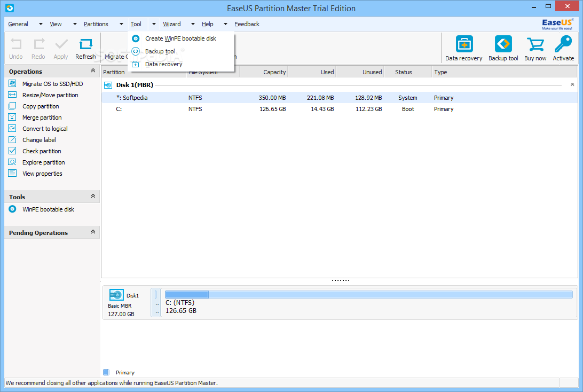This screenshot has height=392, width=583.
Task: Choose Data recovery from Tool menu
Action: coord(181,64)
